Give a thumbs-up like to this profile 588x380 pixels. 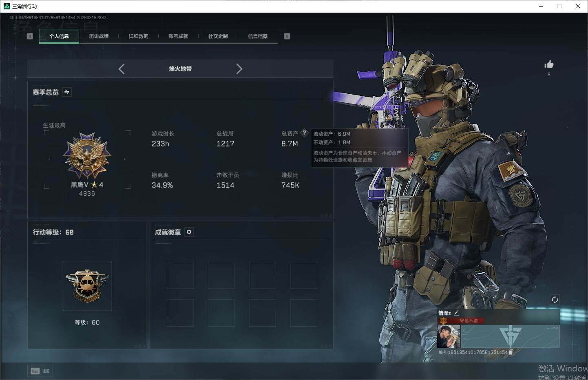[x=549, y=64]
